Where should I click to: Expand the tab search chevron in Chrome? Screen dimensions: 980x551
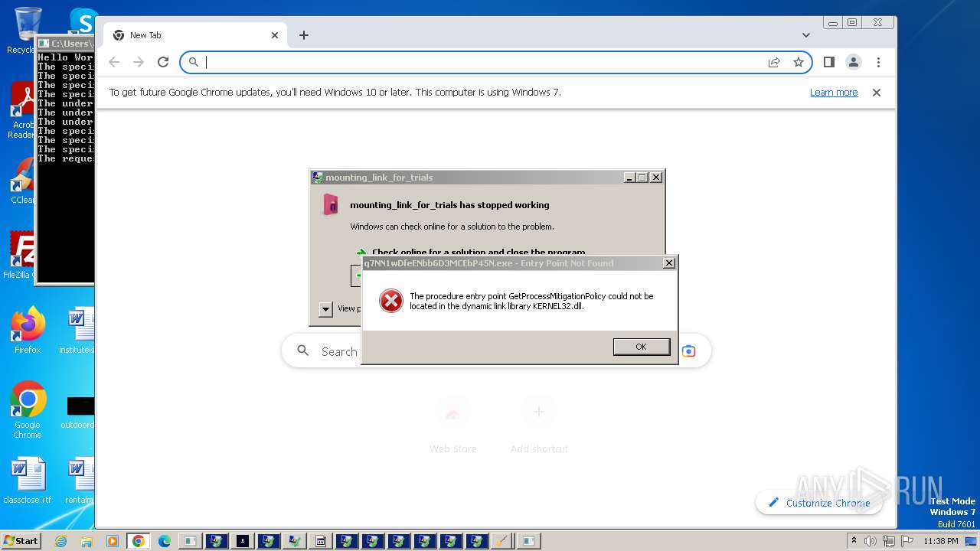[x=806, y=35]
